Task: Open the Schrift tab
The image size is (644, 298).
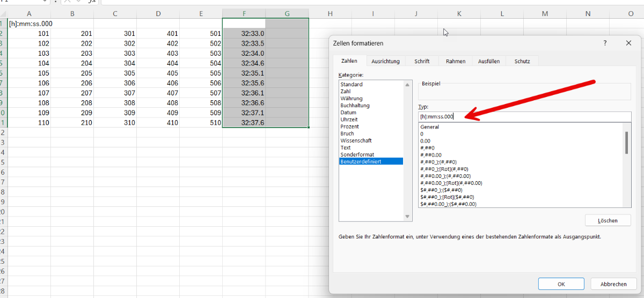Action: (x=422, y=61)
